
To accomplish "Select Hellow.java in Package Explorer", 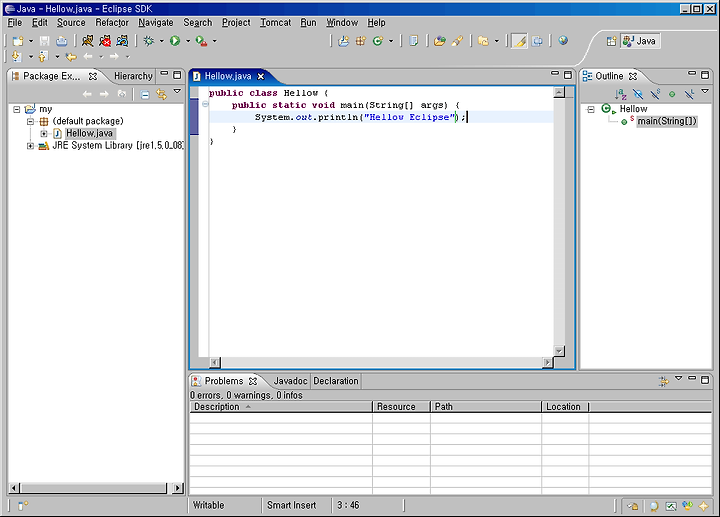I will coord(89,134).
